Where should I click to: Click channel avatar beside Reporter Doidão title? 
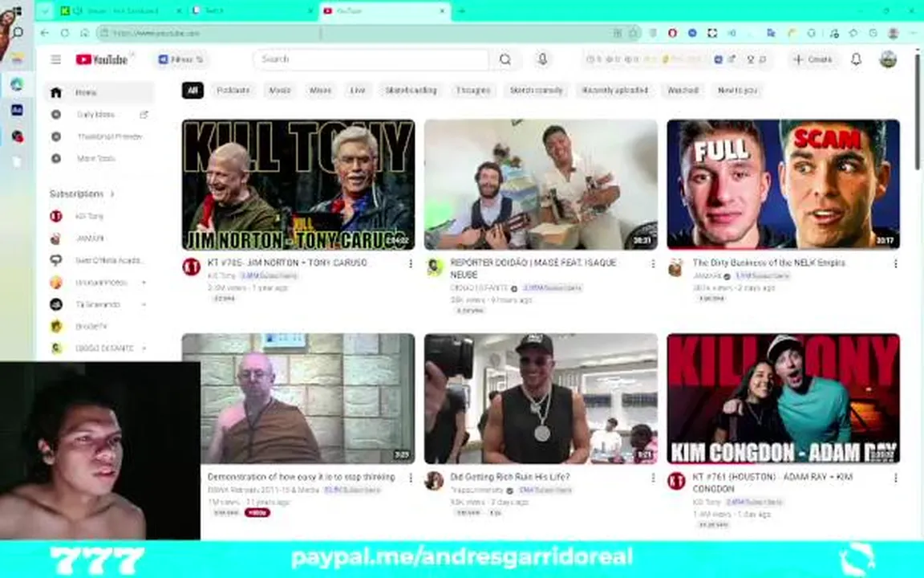(x=434, y=267)
